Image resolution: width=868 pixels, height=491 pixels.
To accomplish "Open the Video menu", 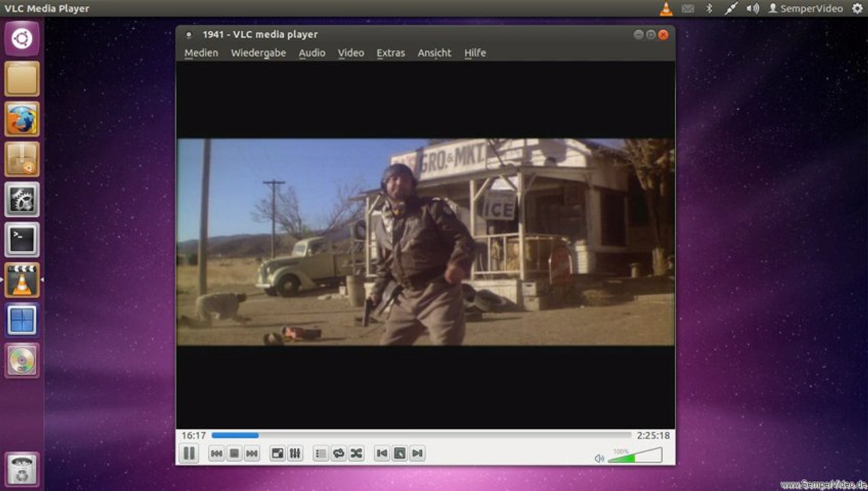I will (351, 53).
